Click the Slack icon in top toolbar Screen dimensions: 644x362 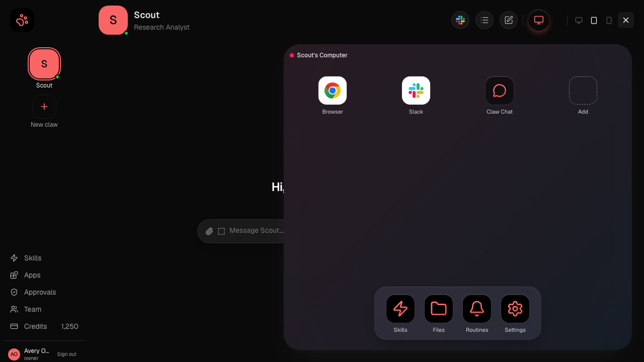(460, 20)
